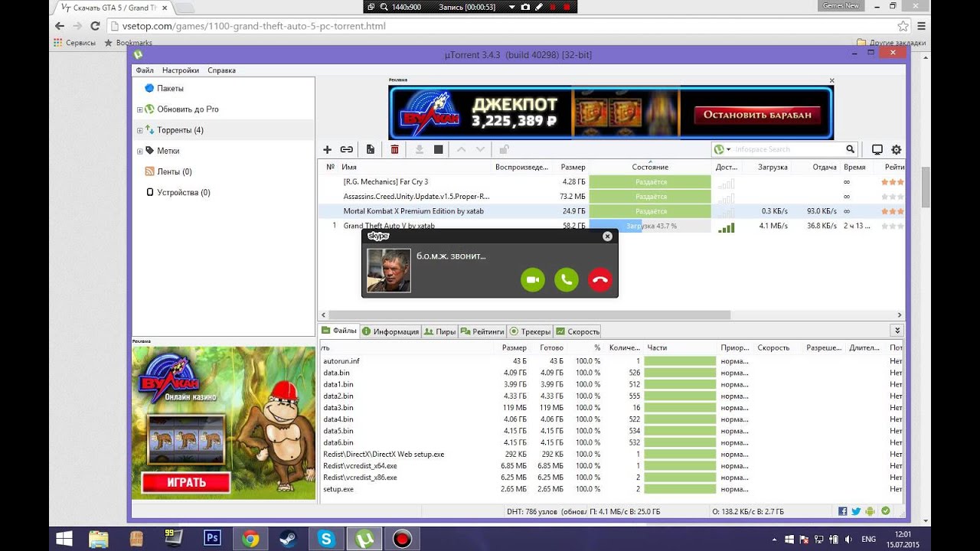Click Grand Theft Auto V progress bar
This screenshot has height=551, width=980.
(x=650, y=226)
